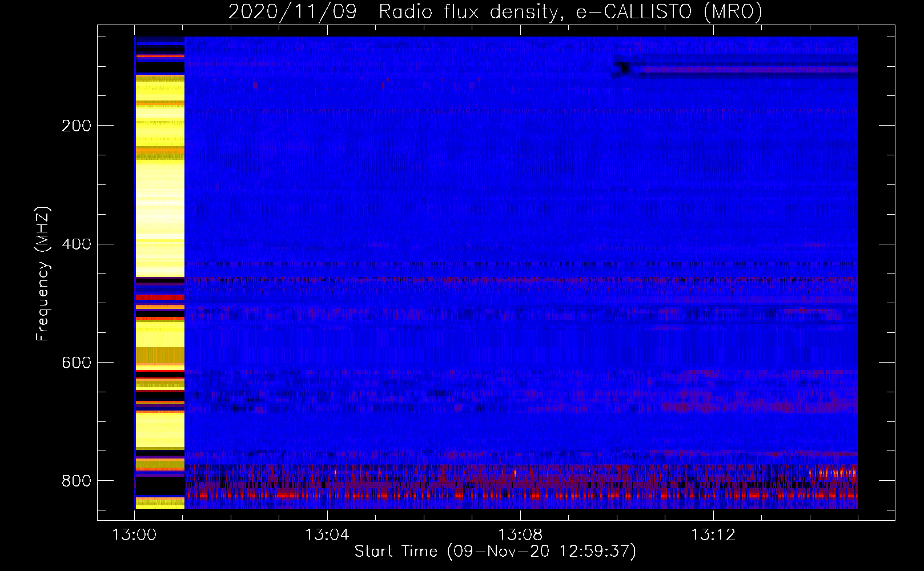924x571 pixels.
Task: Click the '400' frequency tick label
Action: 77,244
